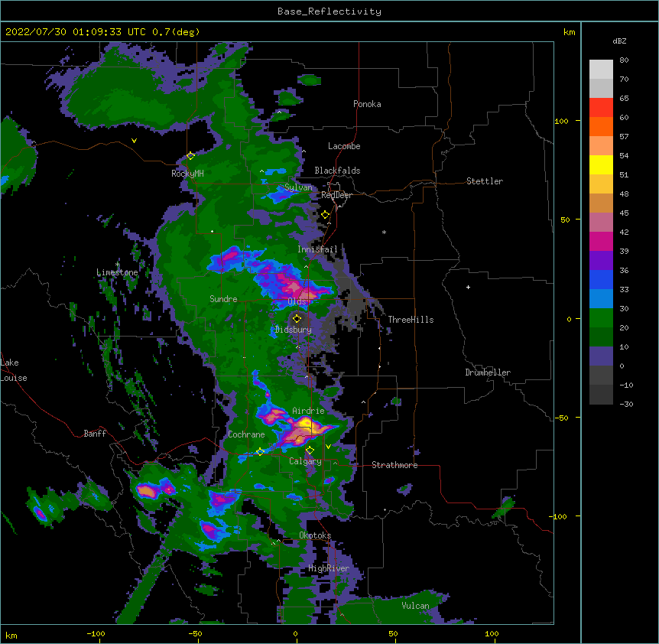Screen dimensions: 659x644
Task: Click the purple 36-39 dBZ legend swatch
Action: click(601, 261)
